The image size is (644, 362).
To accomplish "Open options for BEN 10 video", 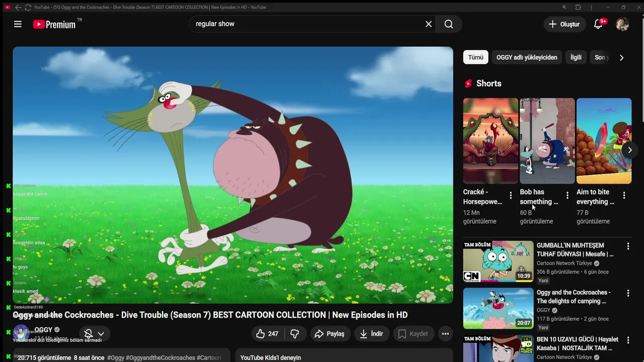I will [628, 340].
